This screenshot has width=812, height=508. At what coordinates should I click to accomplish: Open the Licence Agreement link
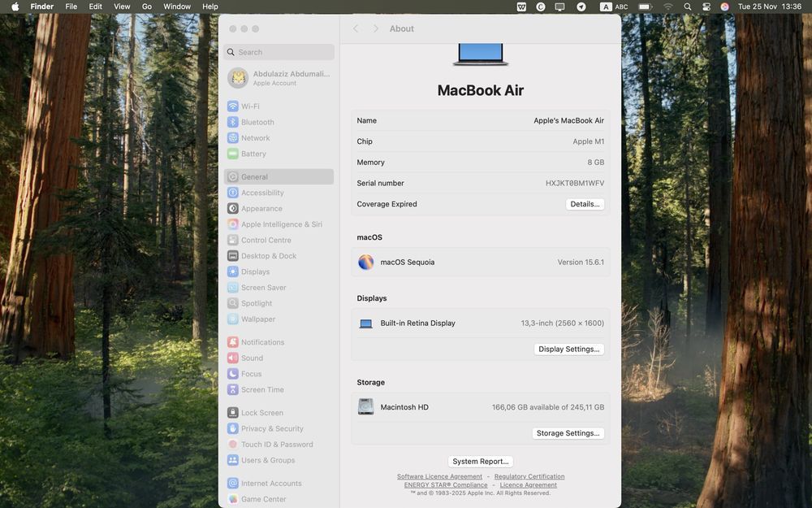point(529,485)
